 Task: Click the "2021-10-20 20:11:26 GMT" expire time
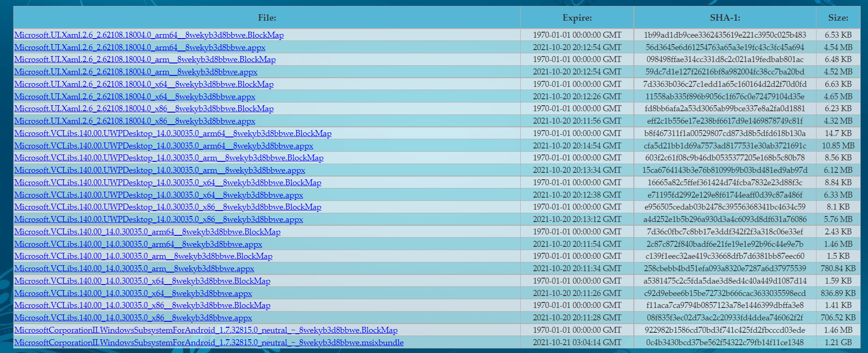pos(577,293)
